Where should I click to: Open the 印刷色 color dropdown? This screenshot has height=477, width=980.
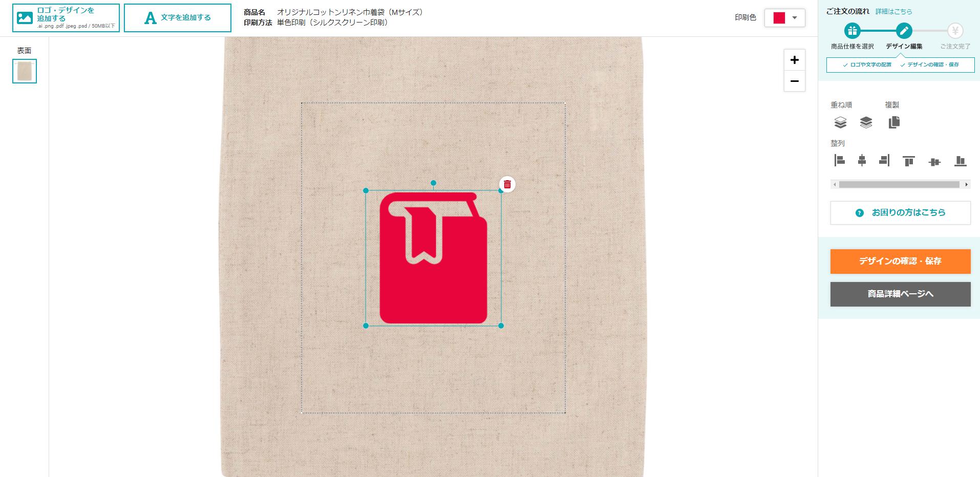coord(785,18)
